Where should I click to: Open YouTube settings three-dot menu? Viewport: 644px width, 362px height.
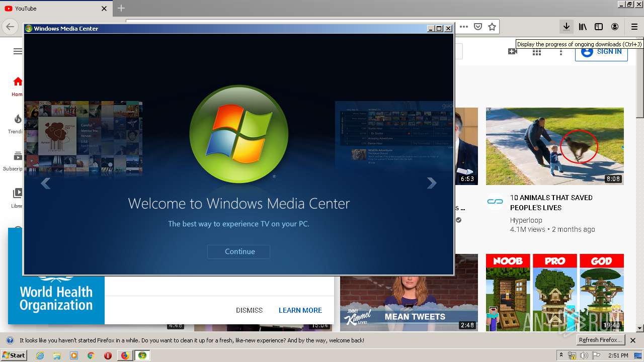tap(561, 51)
